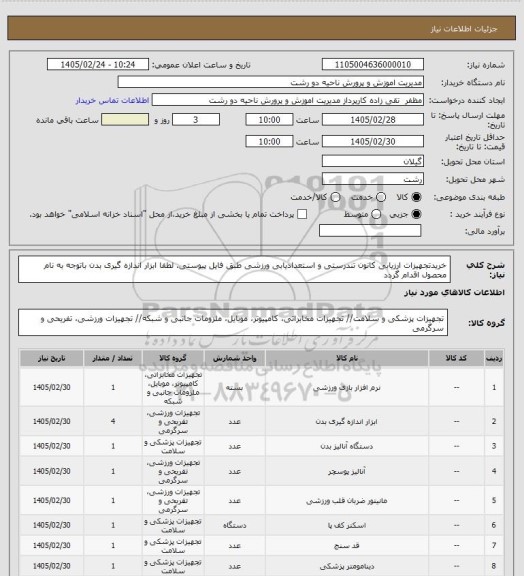Click the announcement date field 1405/02/24 - 10:24
Image resolution: width=524 pixels, height=576 pixels.
tap(98, 65)
